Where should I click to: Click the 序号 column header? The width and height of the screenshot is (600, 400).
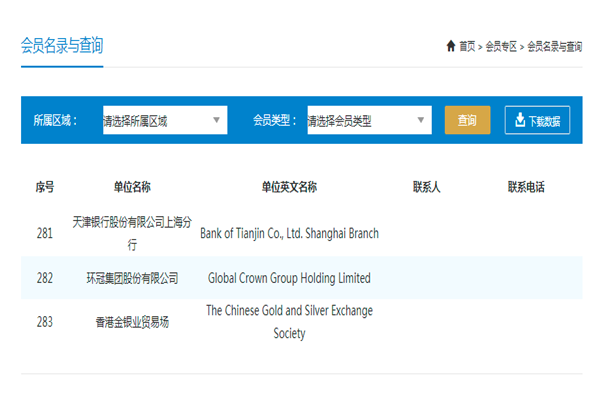coord(45,187)
